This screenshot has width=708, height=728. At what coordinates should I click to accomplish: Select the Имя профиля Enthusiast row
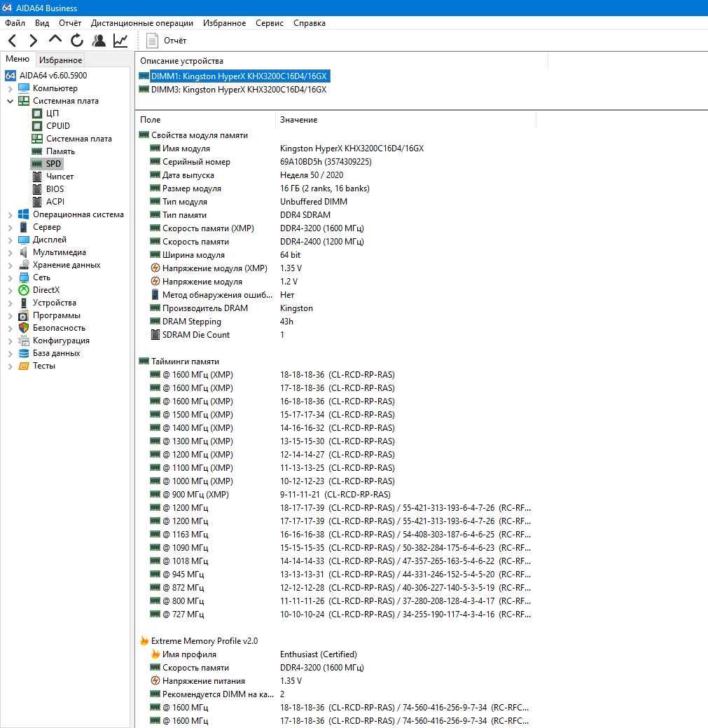coord(254,654)
